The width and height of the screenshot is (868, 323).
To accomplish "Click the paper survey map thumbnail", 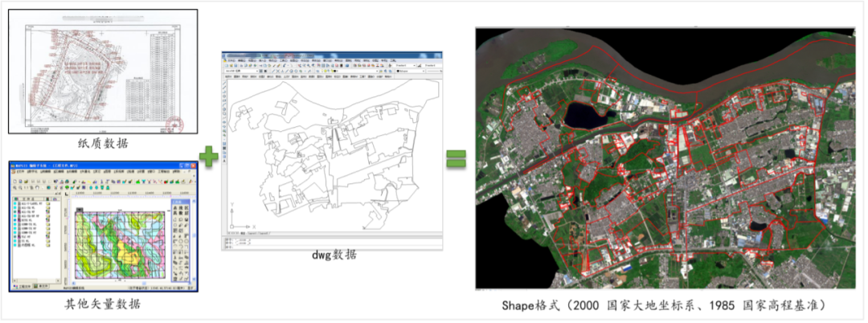I will tap(101, 73).
